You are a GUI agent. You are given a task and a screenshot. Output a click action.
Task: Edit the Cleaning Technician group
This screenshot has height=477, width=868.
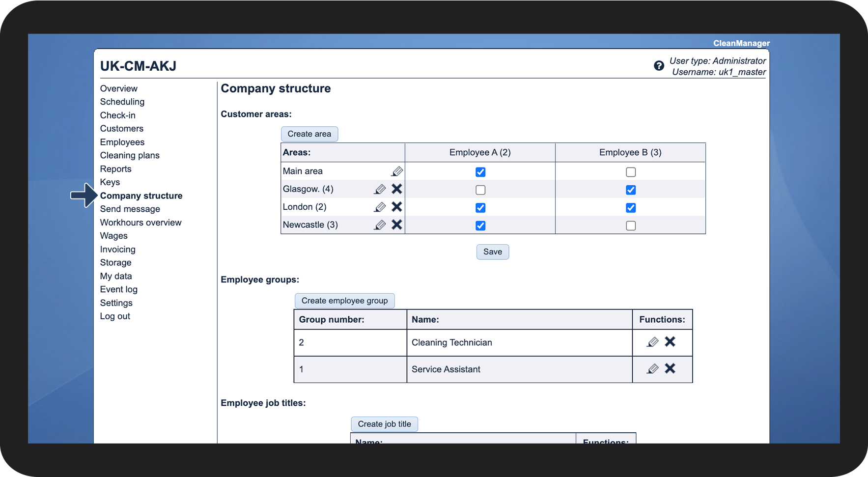652,342
